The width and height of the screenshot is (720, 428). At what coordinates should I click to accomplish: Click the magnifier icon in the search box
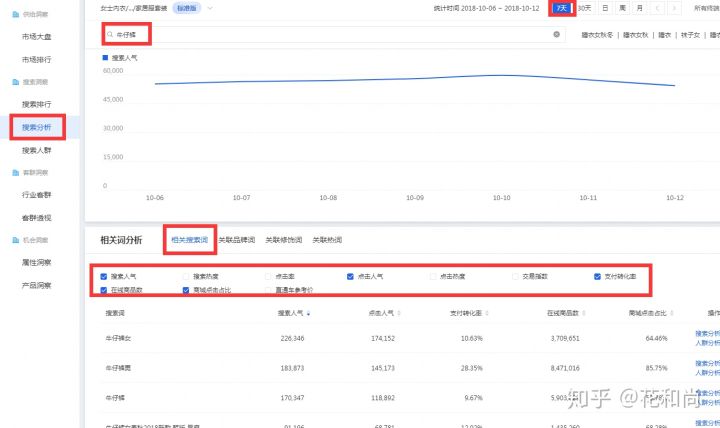(109, 34)
